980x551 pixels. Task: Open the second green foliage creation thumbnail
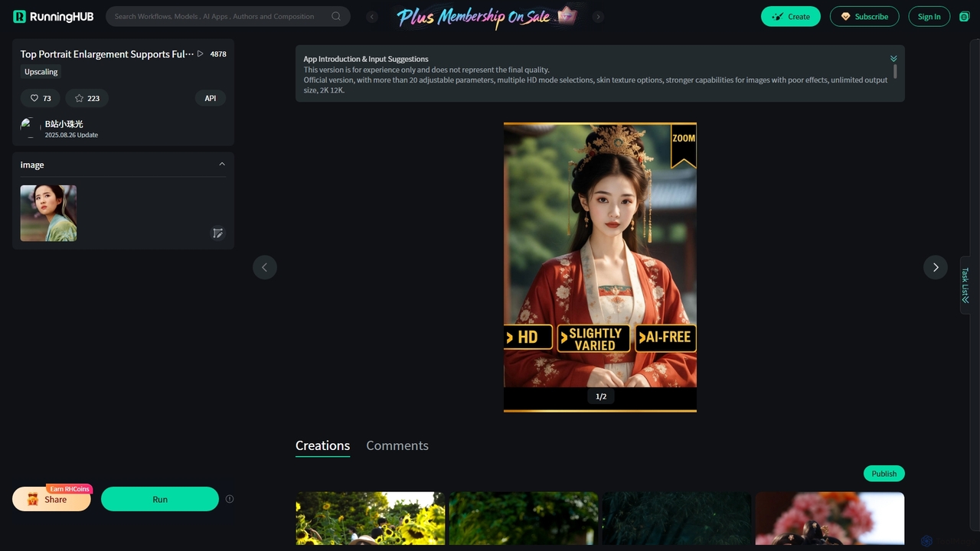pyautogui.click(x=524, y=519)
